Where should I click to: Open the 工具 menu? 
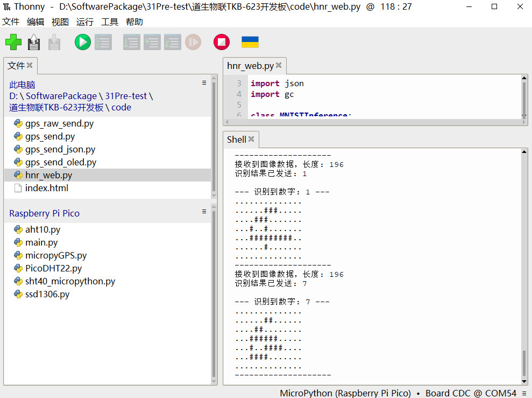pos(109,22)
